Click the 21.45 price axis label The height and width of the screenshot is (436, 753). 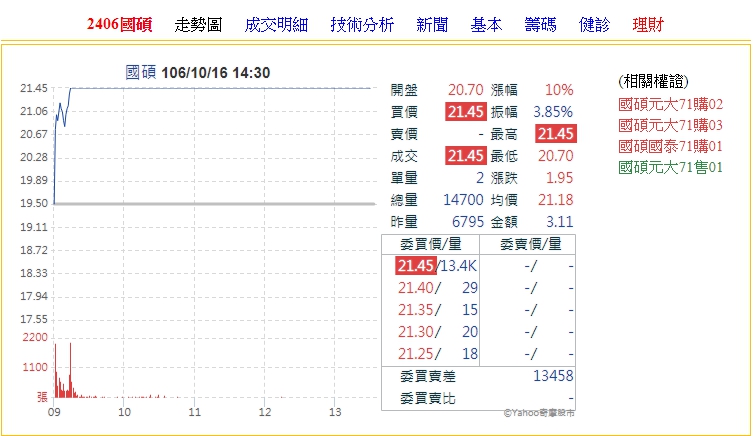point(34,88)
